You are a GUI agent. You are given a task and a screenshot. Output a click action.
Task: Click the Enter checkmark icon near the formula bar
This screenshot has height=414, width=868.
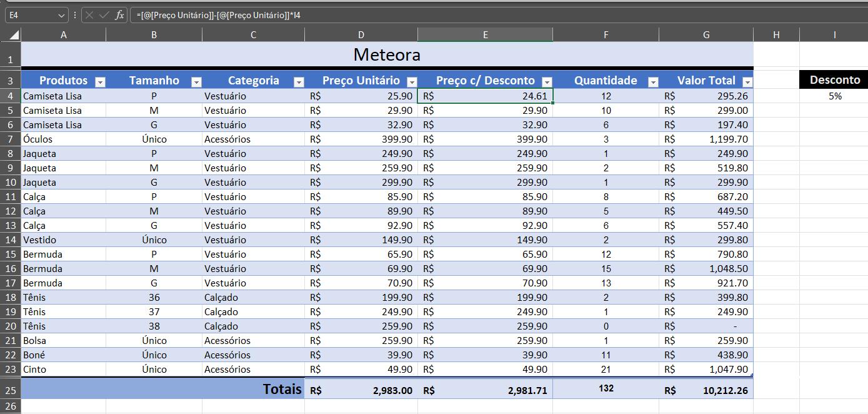(105, 16)
